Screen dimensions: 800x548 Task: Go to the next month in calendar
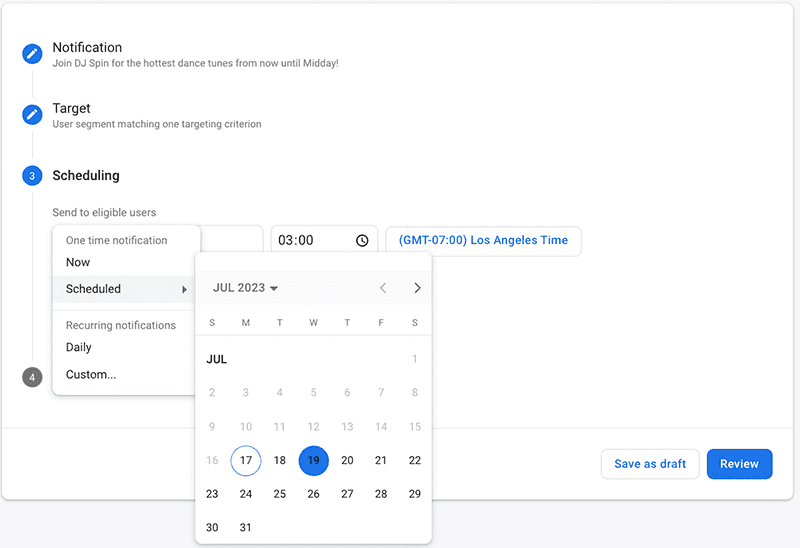pos(417,288)
